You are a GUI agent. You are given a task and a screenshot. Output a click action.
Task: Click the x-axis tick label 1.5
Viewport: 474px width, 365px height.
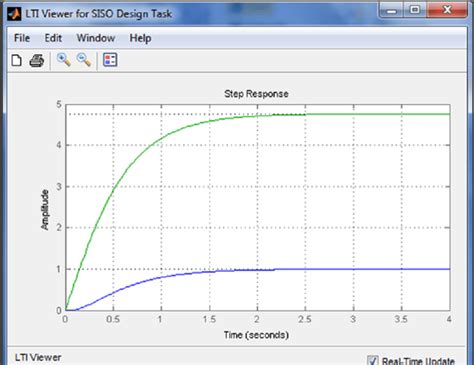pos(209,319)
